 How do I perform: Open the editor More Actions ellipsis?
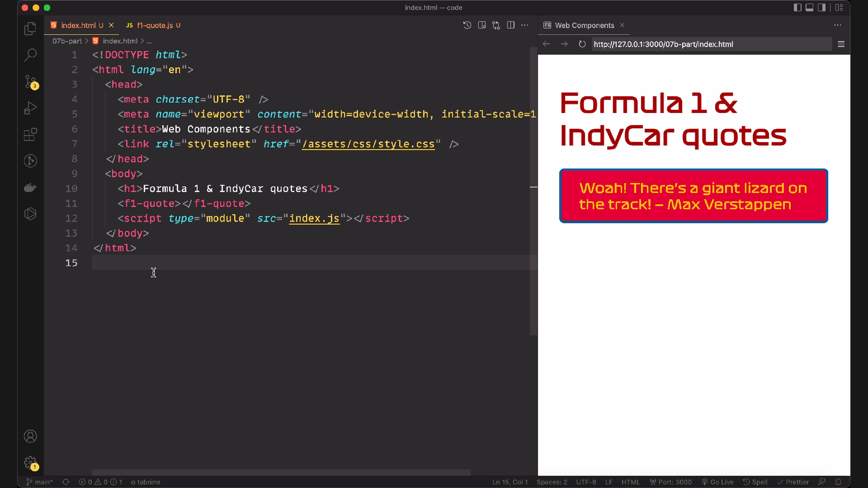tap(525, 25)
